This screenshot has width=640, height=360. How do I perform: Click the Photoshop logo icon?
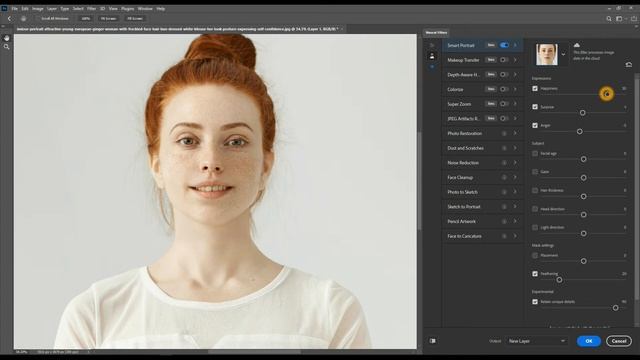pos(4,8)
